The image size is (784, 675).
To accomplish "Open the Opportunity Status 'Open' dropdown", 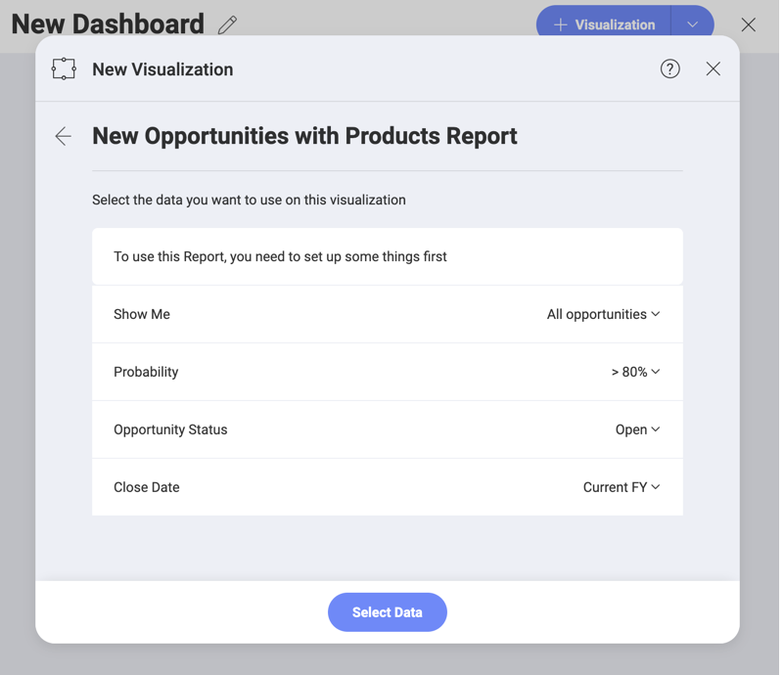I will tap(637, 429).
